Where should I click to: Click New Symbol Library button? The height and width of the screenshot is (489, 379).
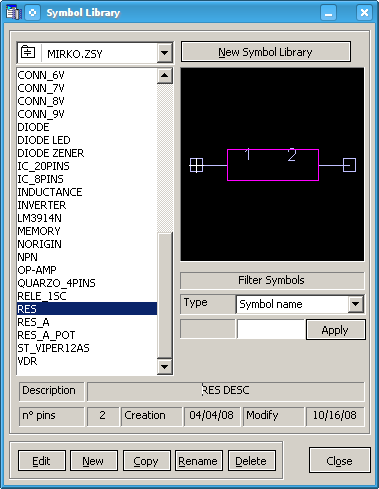[x=266, y=52]
